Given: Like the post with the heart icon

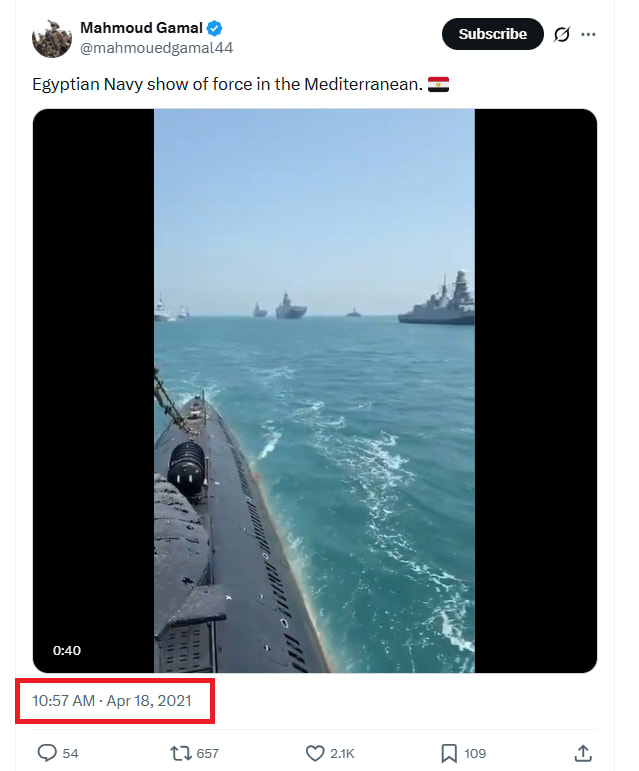Looking at the screenshot, I should 315,753.
